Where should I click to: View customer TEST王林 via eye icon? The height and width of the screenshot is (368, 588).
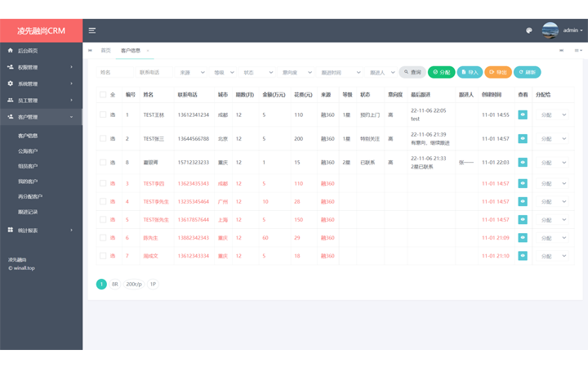pos(523,114)
